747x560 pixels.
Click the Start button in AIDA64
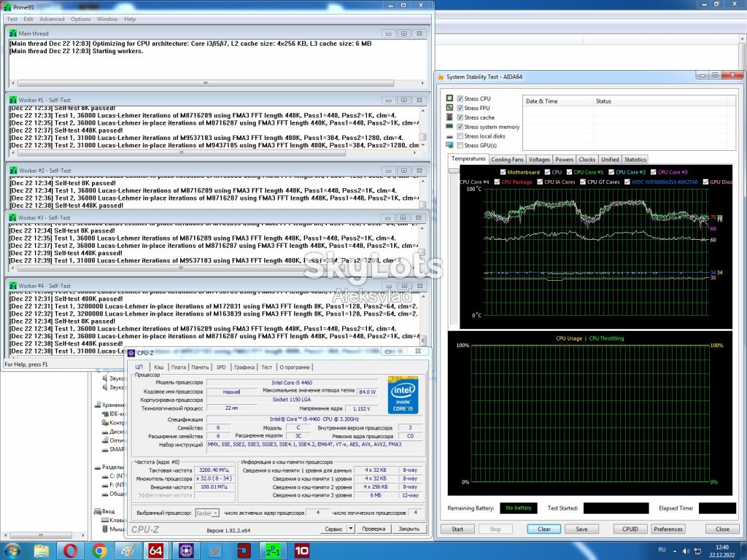(x=457, y=529)
